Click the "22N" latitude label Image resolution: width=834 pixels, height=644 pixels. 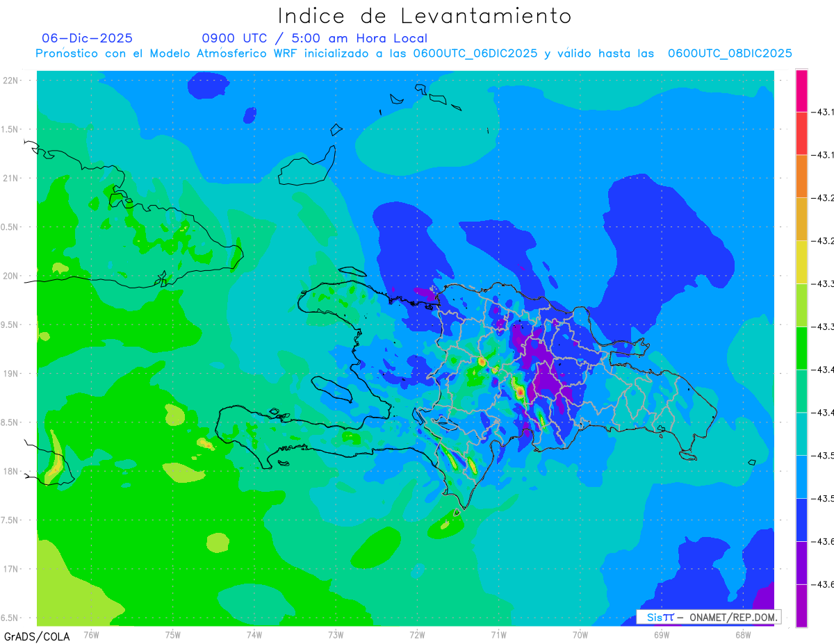10,81
